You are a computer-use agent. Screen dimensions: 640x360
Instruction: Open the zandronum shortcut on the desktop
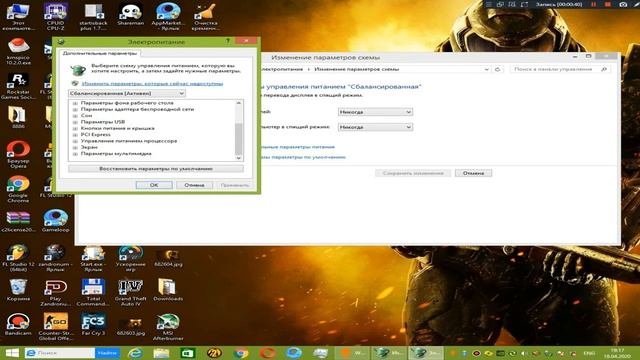56,258
